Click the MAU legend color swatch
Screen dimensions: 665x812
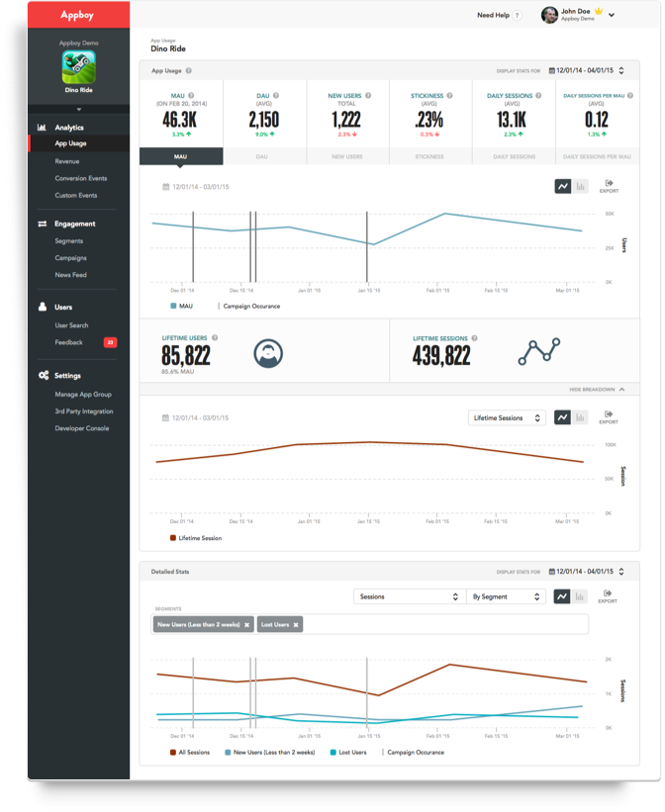tap(173, 306)
